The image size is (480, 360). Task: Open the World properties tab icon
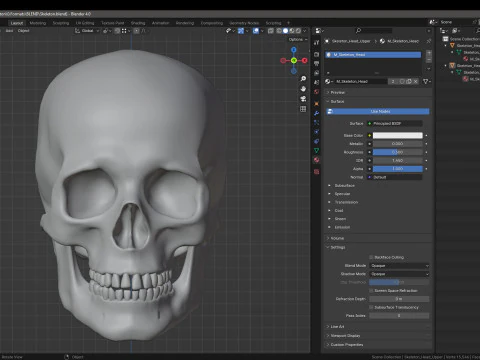316,92
